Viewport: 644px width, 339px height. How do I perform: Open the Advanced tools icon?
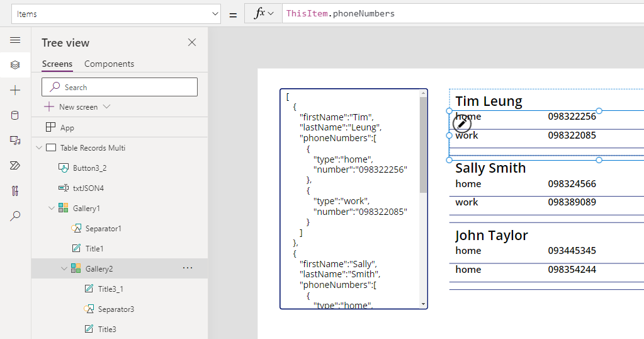[x=16, y=190]
